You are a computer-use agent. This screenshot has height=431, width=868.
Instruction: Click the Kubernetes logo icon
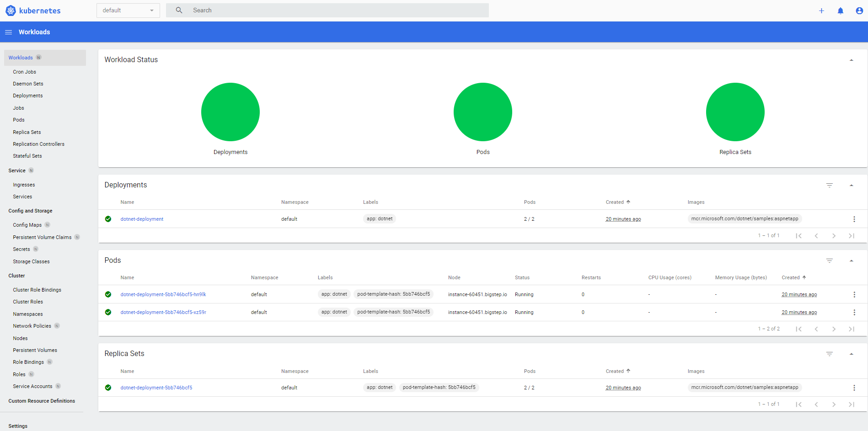(11, 11)
